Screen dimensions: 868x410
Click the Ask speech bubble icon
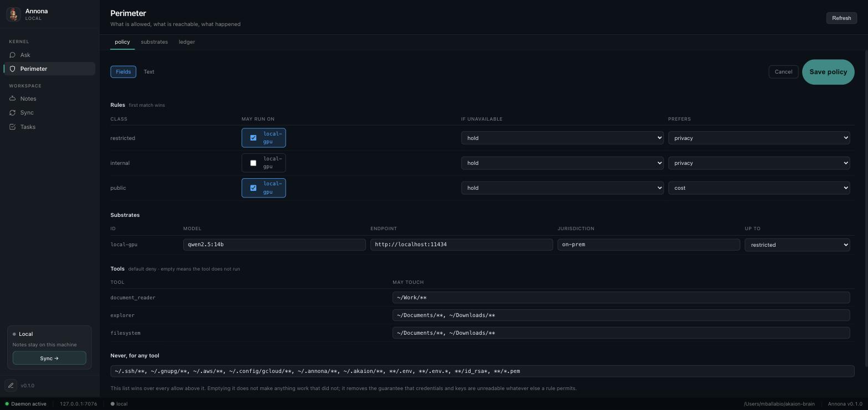pos(12,55)
